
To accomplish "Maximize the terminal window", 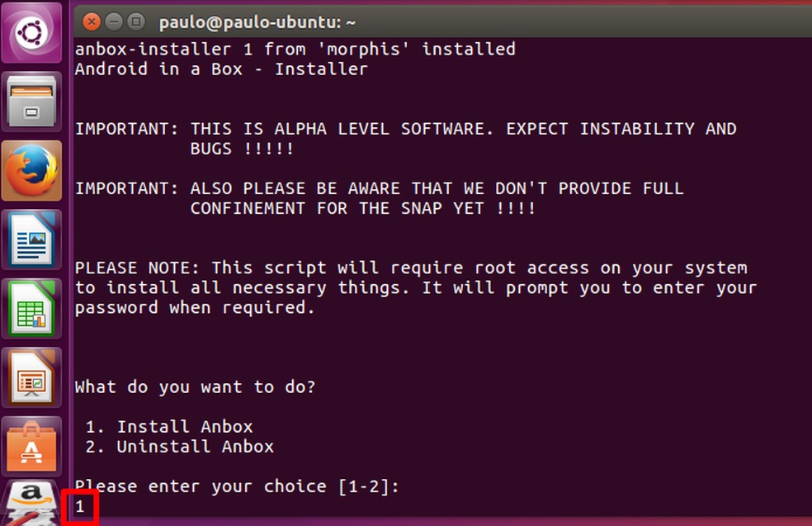I will pyautogui.click(x=135, y=21).
